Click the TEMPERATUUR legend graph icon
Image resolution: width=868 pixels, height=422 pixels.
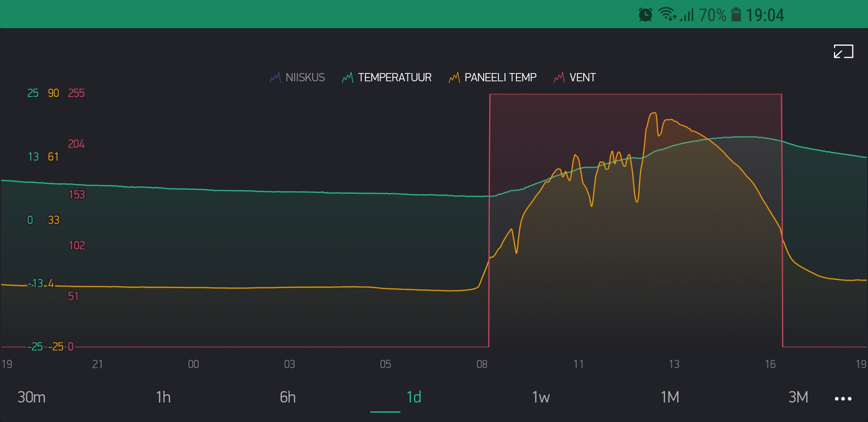pyautogui.click(x=347, y=77)
